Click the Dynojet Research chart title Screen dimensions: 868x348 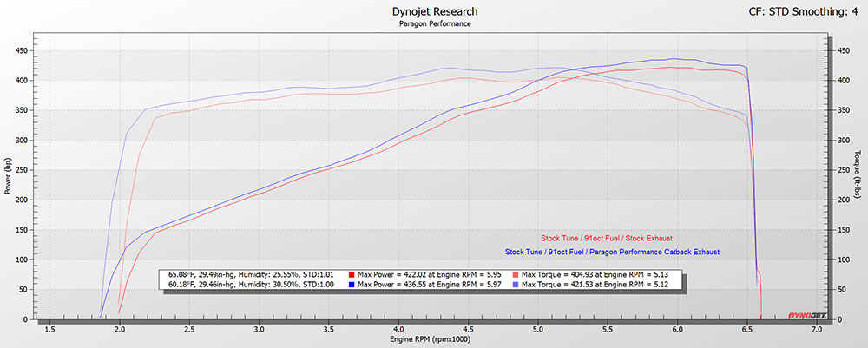point(434,11)
